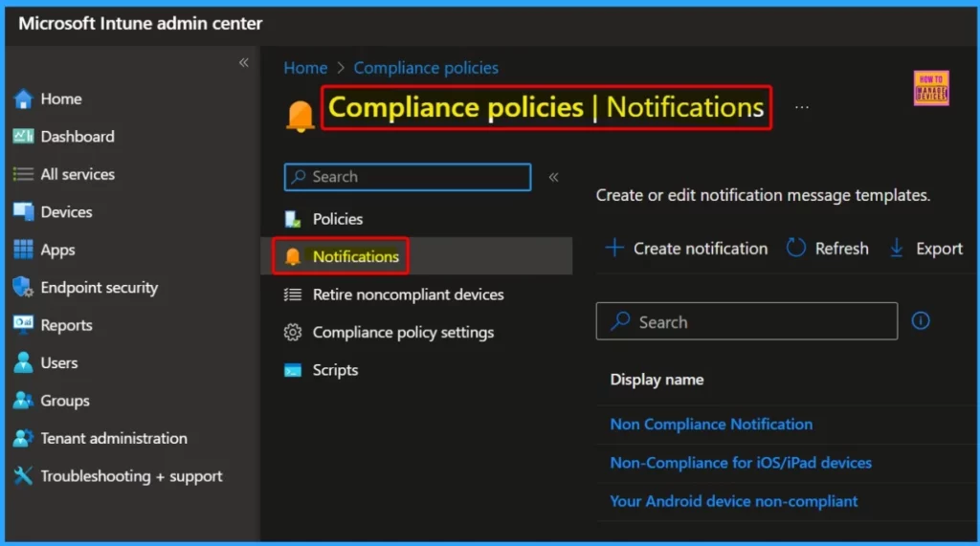Open Non Compliance Notification template
Viewport: 980px width, 546px height.
[x=711, y=425]
